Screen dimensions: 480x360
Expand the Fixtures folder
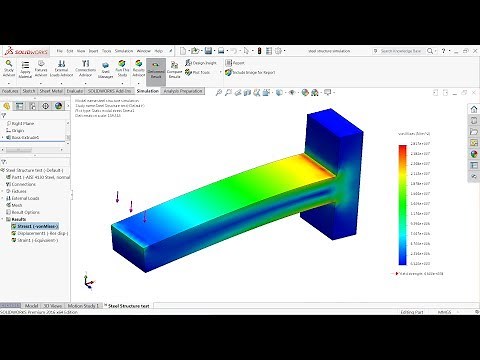(x=3, y=191)
